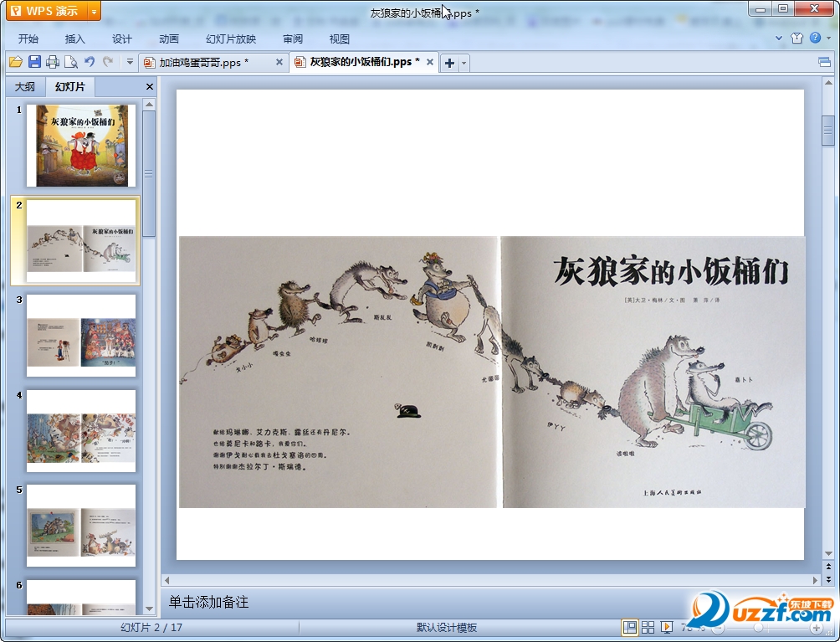Switch to the 大纲 outline pane tab

24,87
